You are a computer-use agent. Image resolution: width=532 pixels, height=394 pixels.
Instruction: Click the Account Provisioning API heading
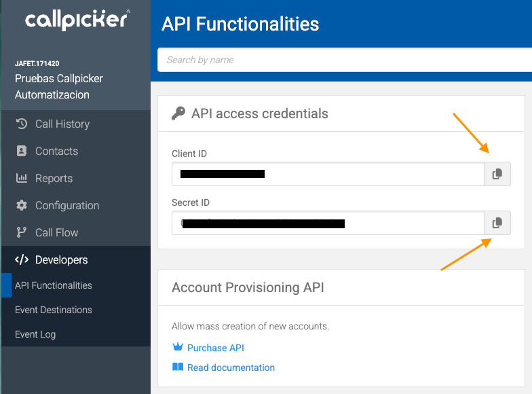pos(248,287)
